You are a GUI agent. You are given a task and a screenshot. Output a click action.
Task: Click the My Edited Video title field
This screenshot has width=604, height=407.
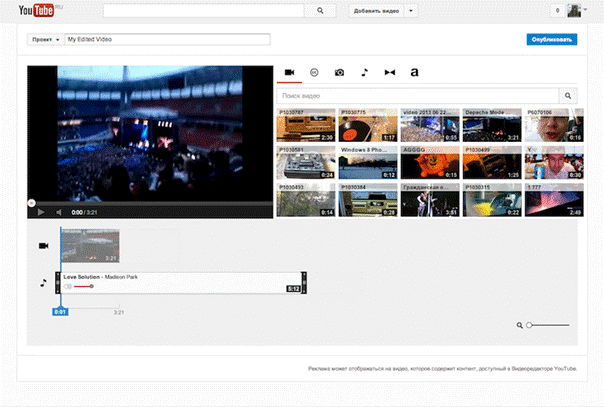coord(167,40)
